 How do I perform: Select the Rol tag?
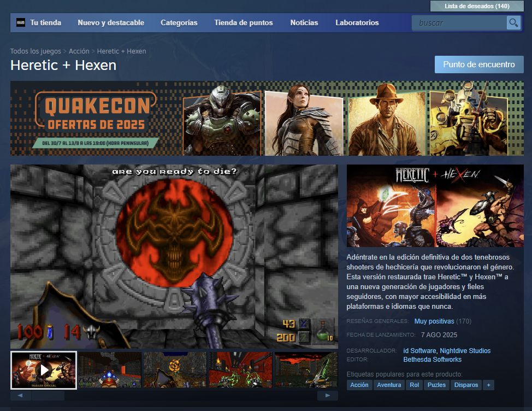pos(414,385)
